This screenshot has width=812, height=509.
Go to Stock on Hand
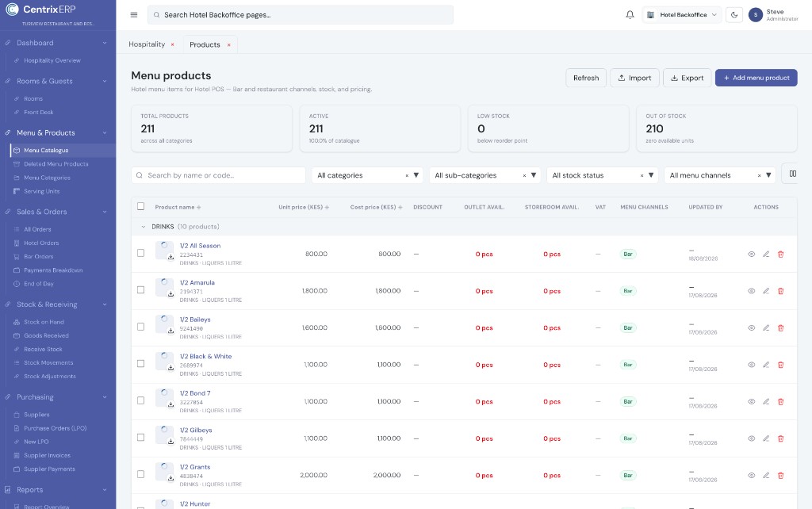44,322
